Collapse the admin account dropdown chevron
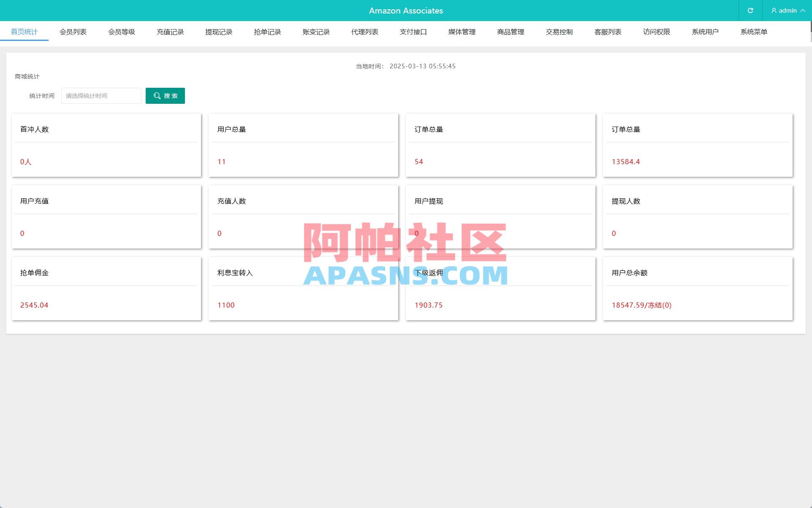Viewport: 812px width, 508px height. coord(804,11)
